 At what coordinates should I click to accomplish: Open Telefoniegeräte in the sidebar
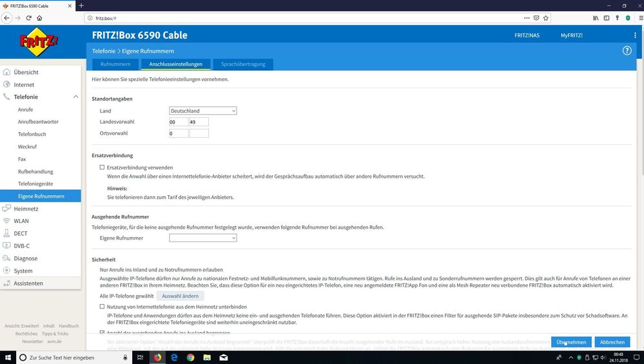(x=35, y=184)
